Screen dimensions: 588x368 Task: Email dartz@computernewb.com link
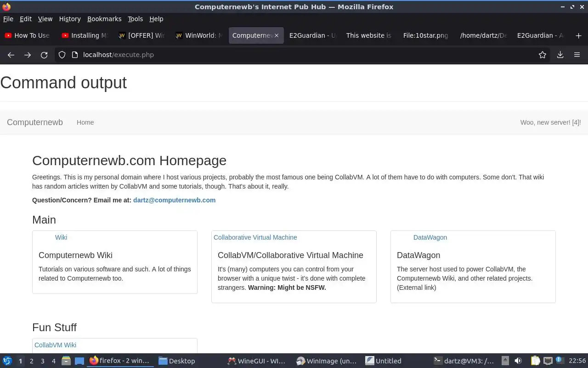click(x=174, y=200)
